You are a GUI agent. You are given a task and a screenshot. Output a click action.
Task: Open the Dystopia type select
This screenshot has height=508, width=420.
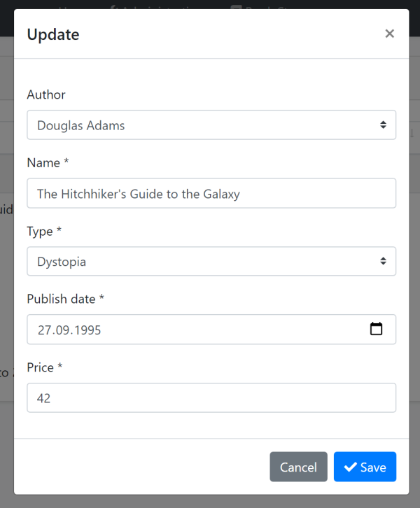tap(210, 261)
